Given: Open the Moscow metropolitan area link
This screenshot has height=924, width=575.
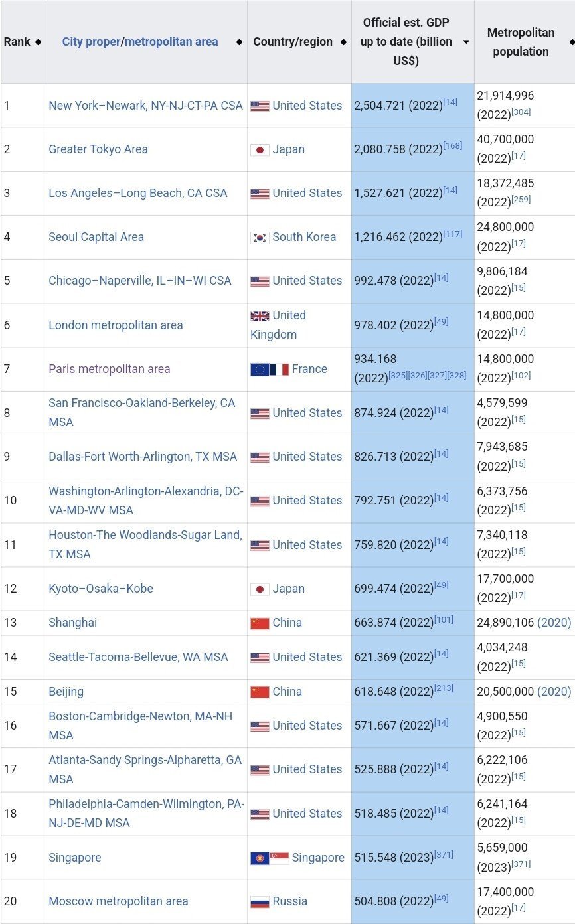Looking at the screenshot, I should [x=118, y=901].
